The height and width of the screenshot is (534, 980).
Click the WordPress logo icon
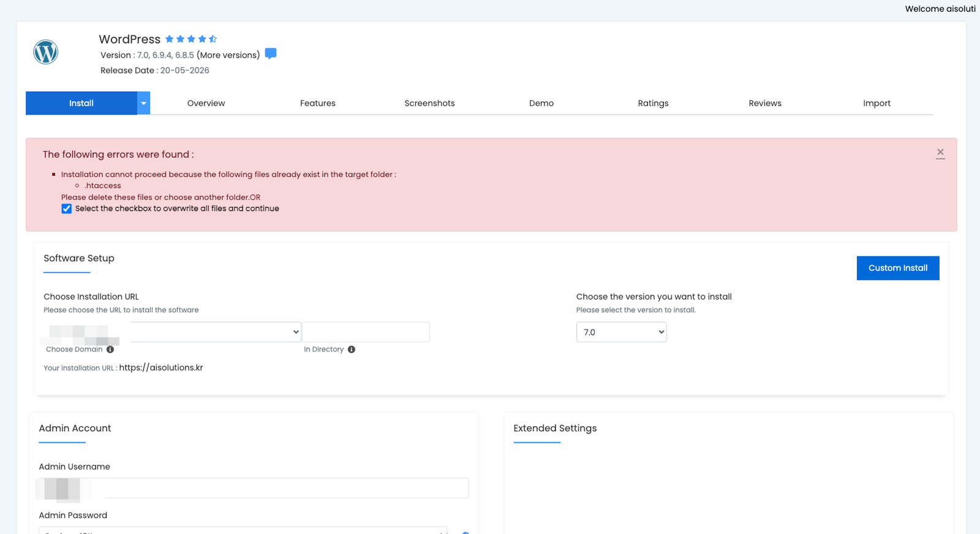tap(46, 52)
